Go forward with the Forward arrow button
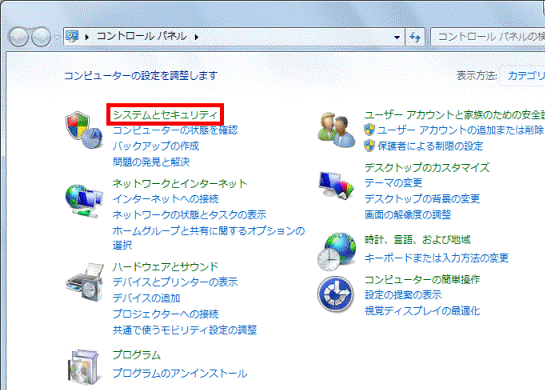 tap(41, 36)
